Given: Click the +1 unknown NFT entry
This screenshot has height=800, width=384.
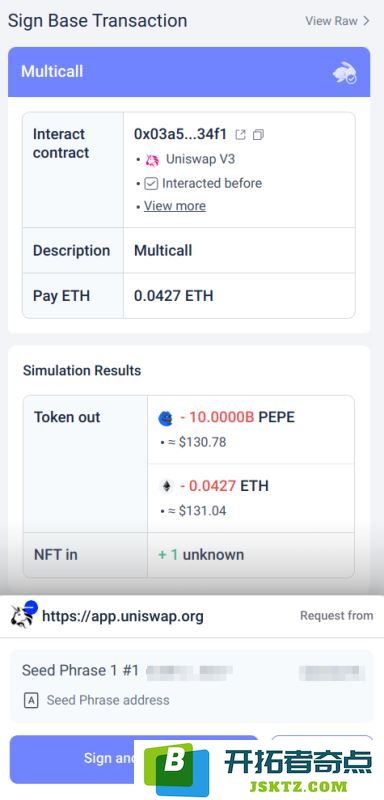Looking at the screenshot, I should coord(201,555).
